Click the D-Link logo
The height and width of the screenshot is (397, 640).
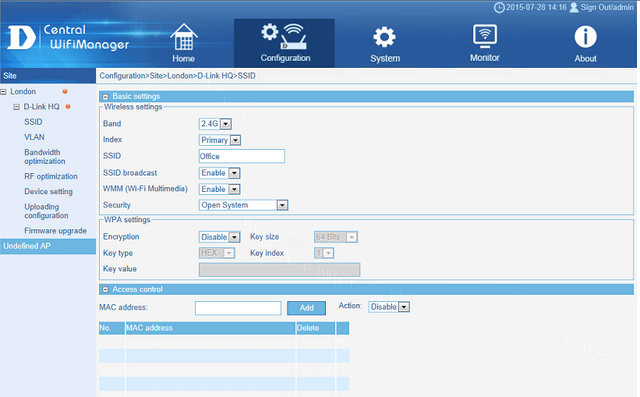(x=22, y=37)
